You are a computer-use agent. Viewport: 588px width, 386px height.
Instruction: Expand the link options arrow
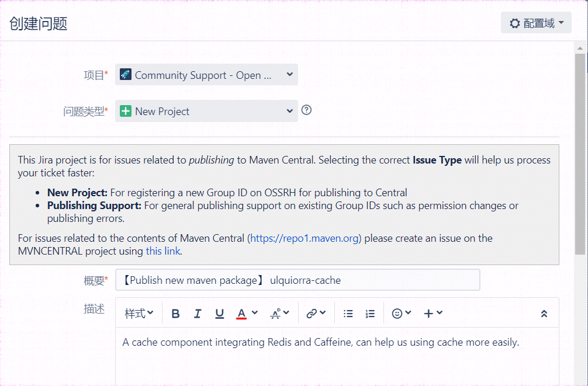click(323, 312)
